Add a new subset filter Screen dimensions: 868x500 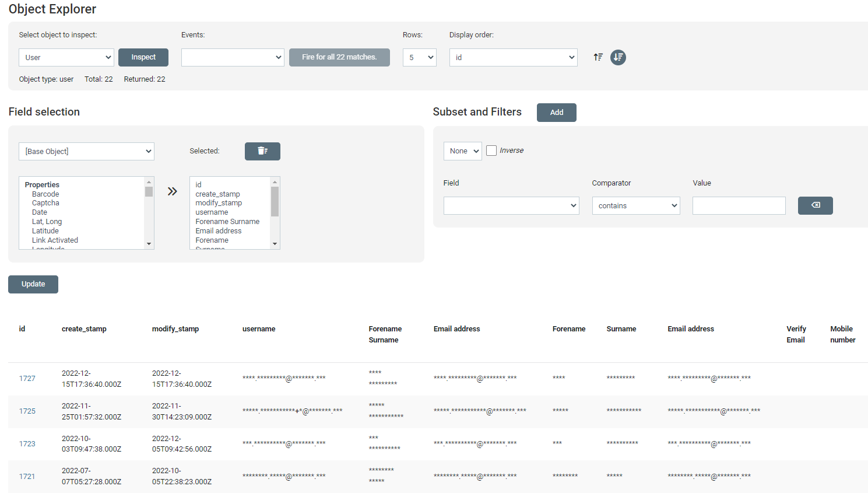pyautogui.click(x=556, y=113)
